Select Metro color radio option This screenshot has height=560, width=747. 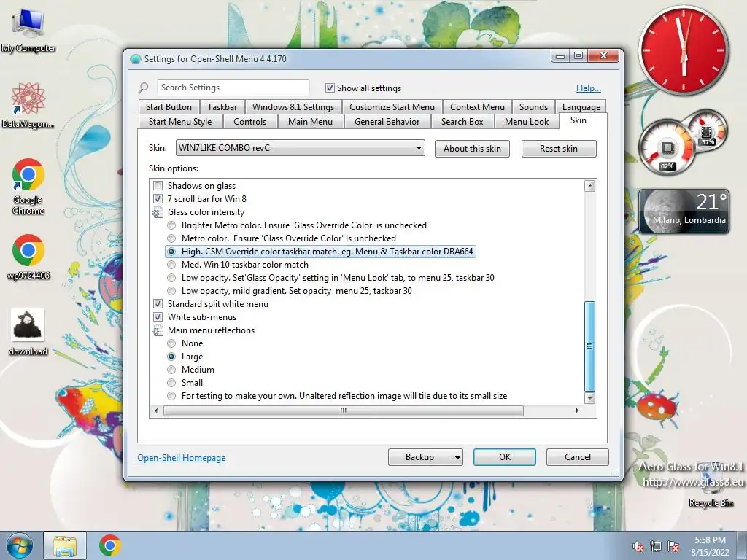click(x=171, y=238)
